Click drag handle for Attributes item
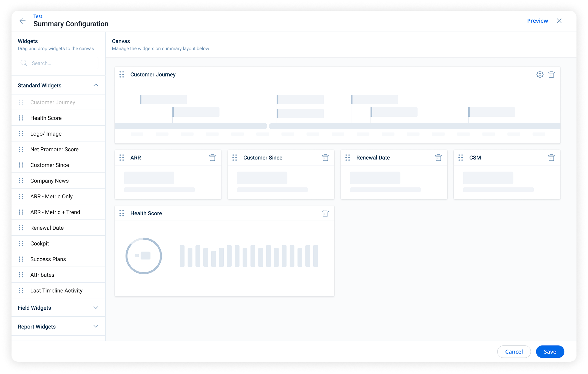The image size is (588, 374). [x=21, y=275]
